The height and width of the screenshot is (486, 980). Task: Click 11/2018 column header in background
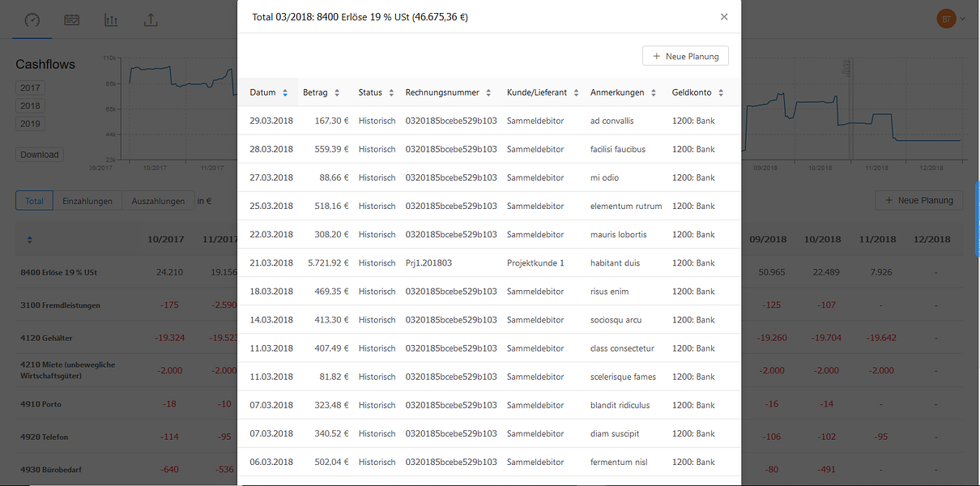(879, 240)
